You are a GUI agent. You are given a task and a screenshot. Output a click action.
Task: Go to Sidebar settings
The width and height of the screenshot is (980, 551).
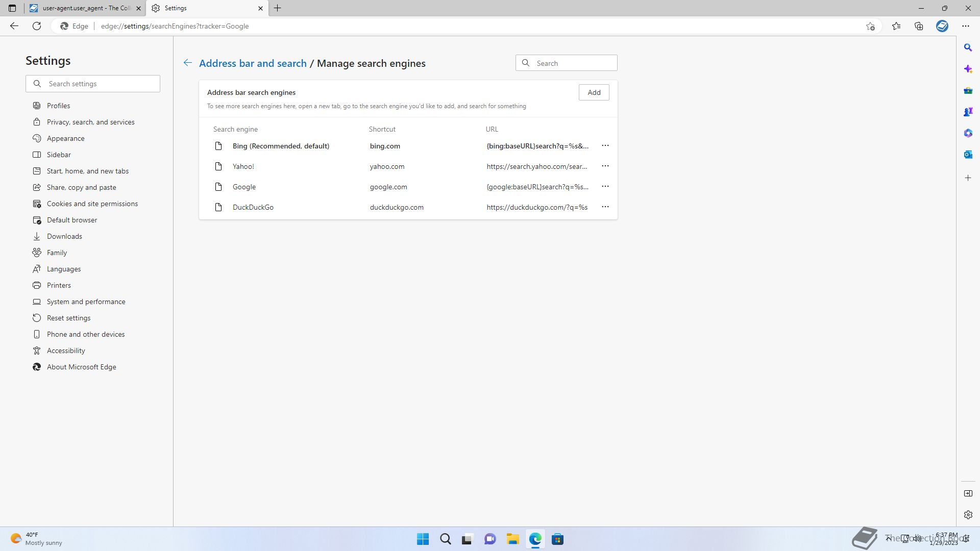pos(59,155)
